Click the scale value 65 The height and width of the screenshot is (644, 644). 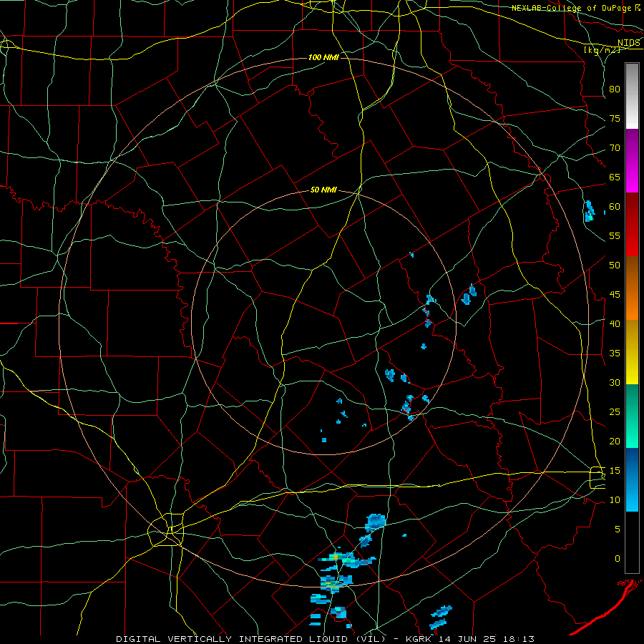point(615,177)
